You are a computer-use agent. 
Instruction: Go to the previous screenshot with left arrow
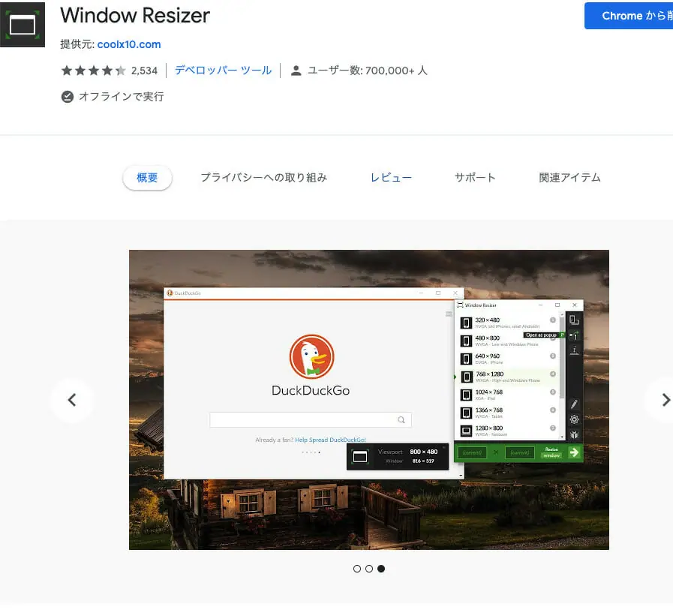pyautogui.click(x=72, y=400)
